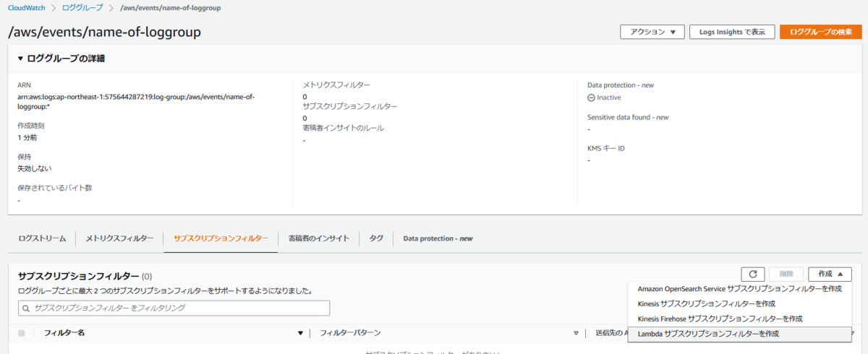Focus the サブスクリプションフィルター filtering search field
This screenshot has height=354, width=868.
pos(174,308)
